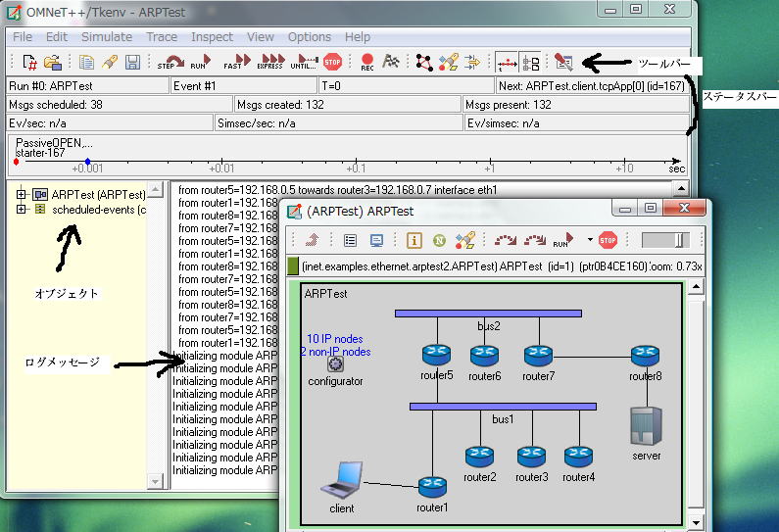779x532 pixels.
Task: Click the green color box in inspector info bar
Action: 293,266
